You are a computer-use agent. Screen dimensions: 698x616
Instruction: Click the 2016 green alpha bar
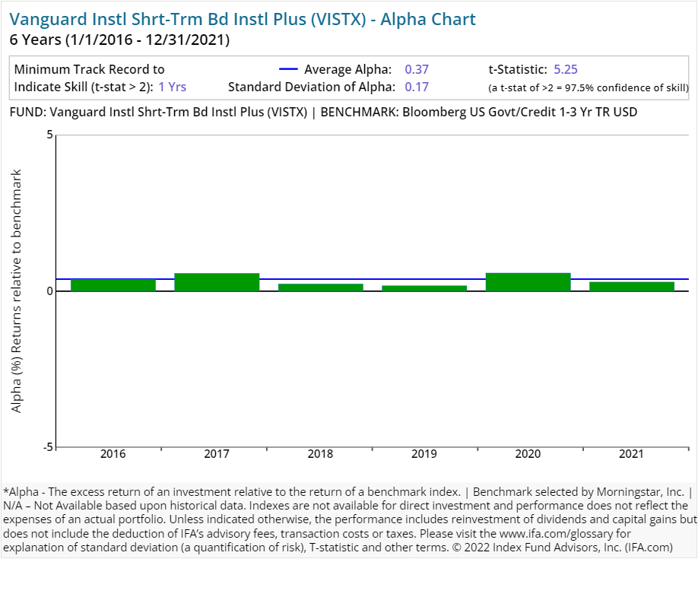[113, 285]
